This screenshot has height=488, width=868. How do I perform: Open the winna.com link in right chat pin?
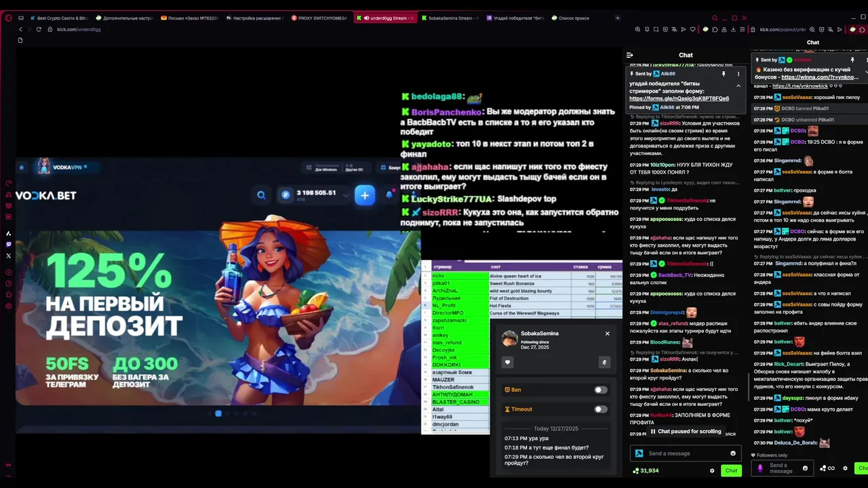[820, 77]
